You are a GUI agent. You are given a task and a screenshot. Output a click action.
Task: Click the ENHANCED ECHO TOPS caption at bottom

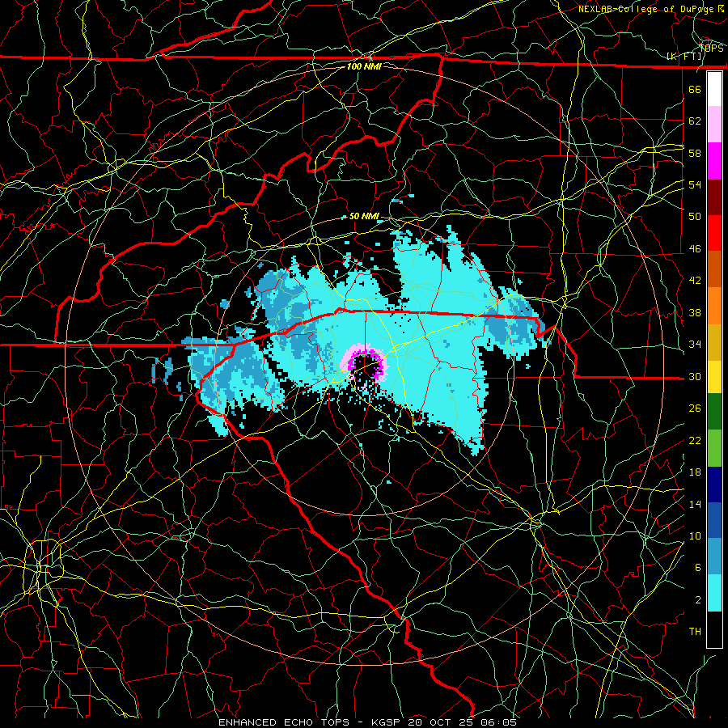[x=284, y=722]
